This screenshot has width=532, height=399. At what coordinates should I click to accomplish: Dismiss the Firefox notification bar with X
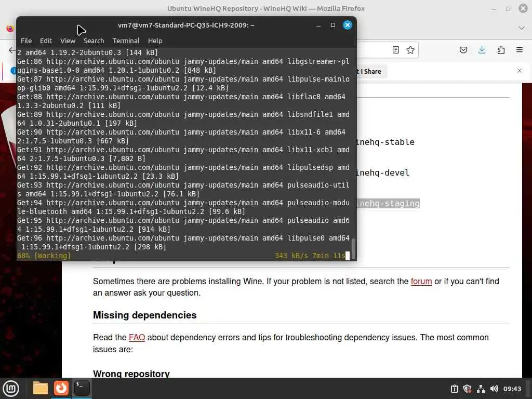click(x=520, y=71)
